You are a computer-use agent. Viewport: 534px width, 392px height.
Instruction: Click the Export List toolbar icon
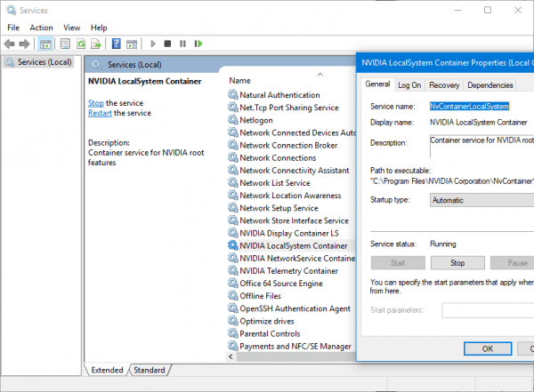point(96,44)
